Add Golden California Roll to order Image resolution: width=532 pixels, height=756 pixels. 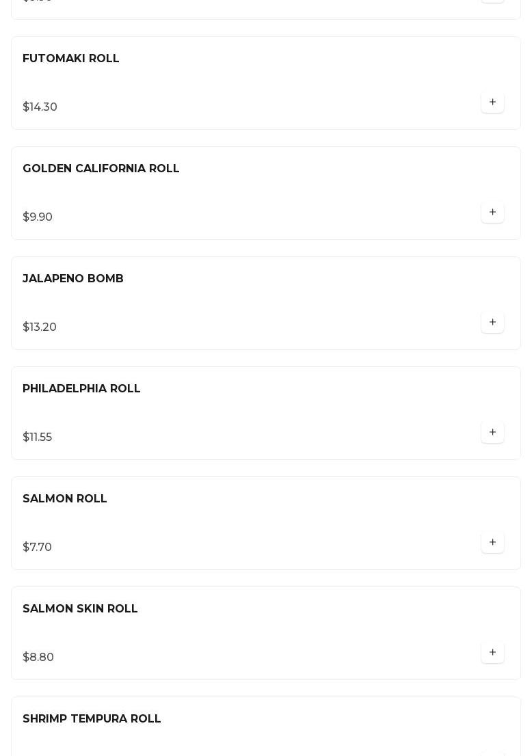pos(492,212)
